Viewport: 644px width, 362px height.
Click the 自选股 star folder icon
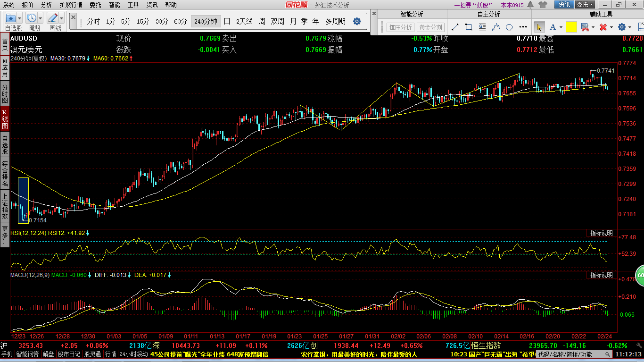[11, 18]
